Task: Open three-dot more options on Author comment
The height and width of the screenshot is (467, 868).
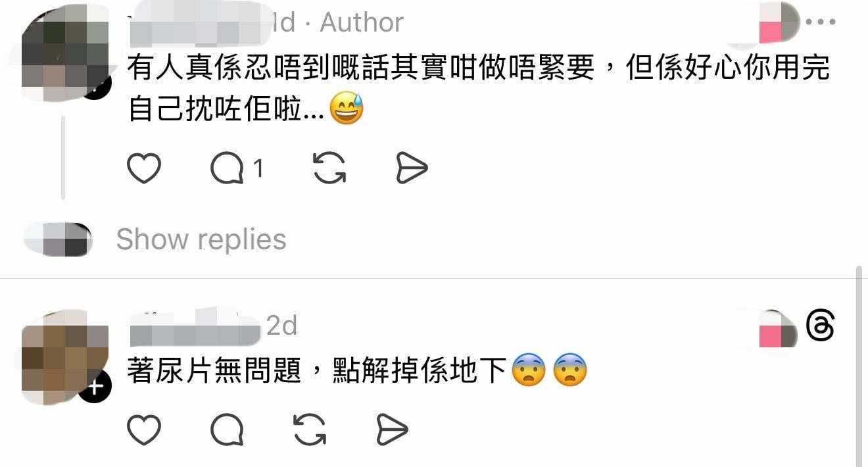Action: pyautogui.click(x=820, y=22)
